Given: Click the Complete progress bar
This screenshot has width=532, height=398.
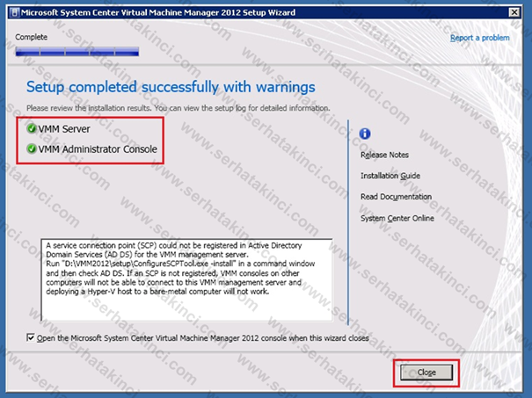Looking at the screenshot, I should tap(77, 52).
